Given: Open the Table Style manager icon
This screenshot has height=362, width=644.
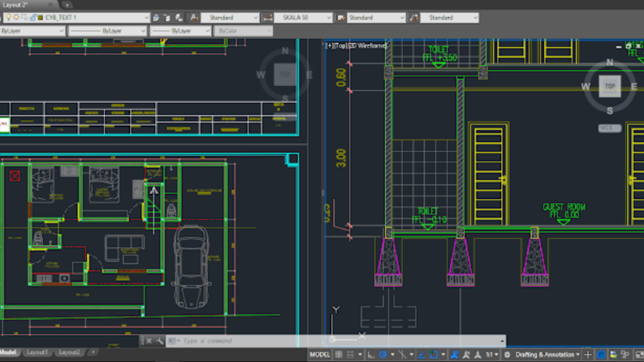Looking at the screenshot, I should click(340, 18).
